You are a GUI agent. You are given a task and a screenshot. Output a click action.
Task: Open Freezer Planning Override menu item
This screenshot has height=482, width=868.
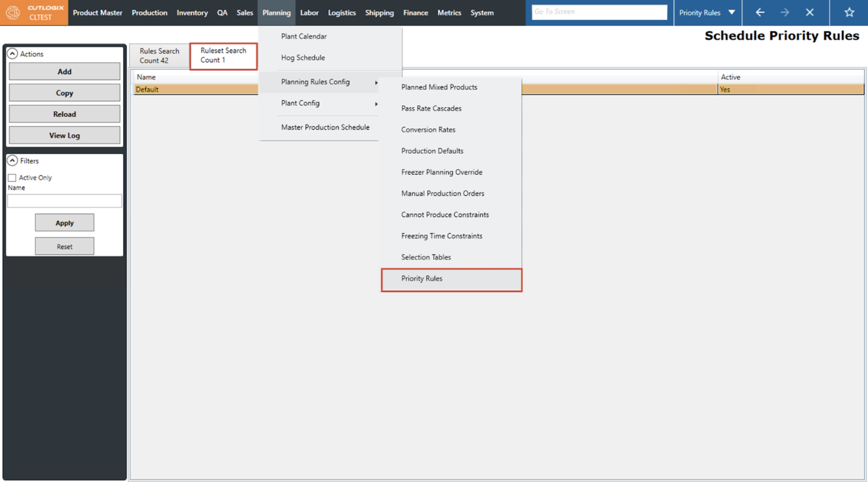point(442,172)
